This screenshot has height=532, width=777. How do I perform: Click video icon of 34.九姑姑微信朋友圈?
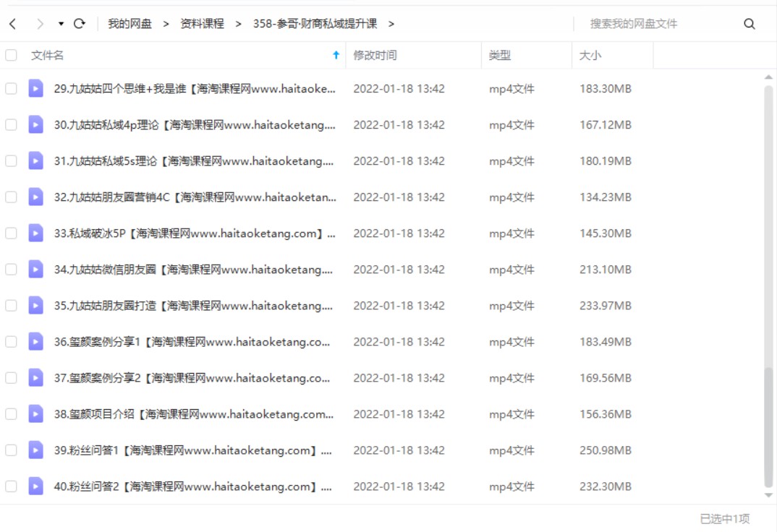(35, 269)
